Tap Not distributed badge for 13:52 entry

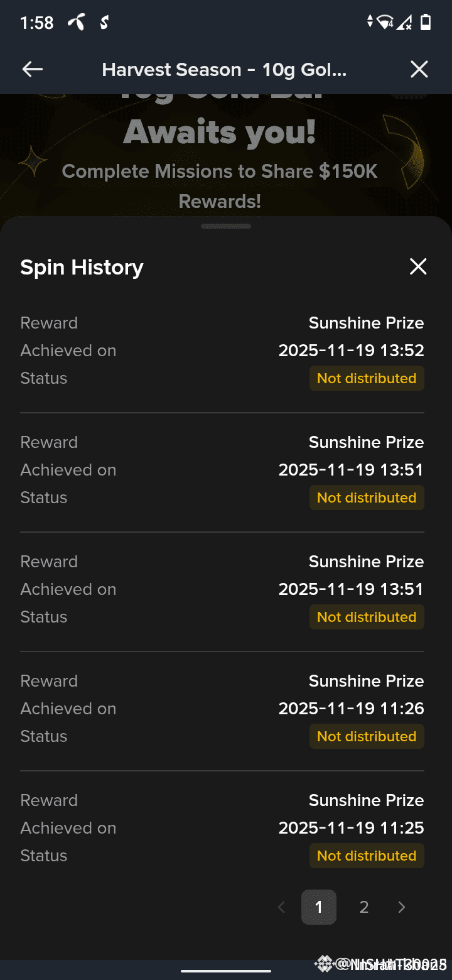367,378
